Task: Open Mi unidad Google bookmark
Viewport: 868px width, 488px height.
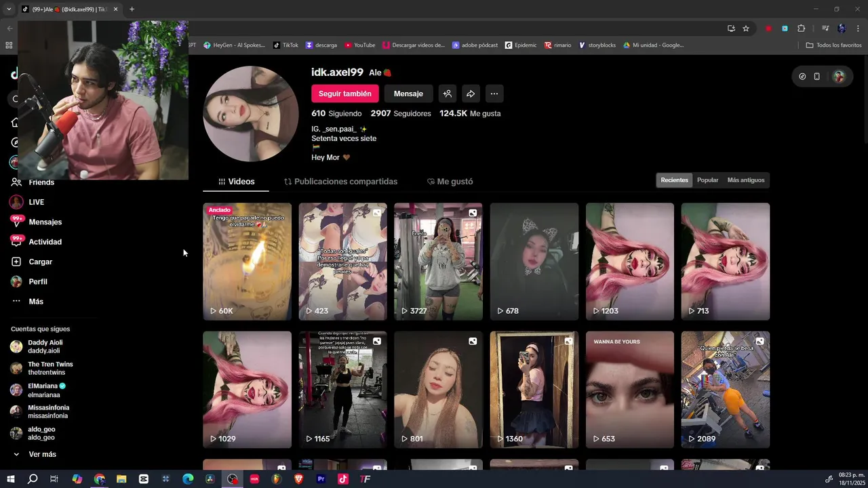Action: coord(653,45)
